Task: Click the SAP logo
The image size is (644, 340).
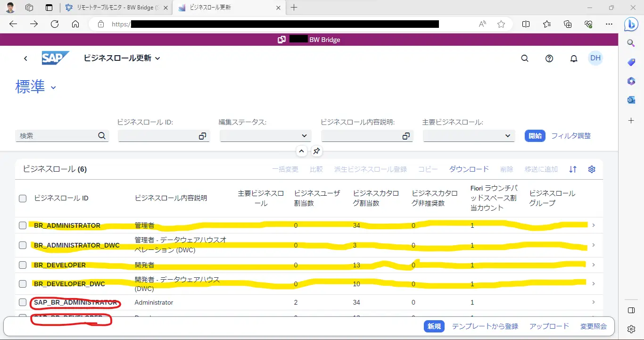Action: tap(55, 58)
